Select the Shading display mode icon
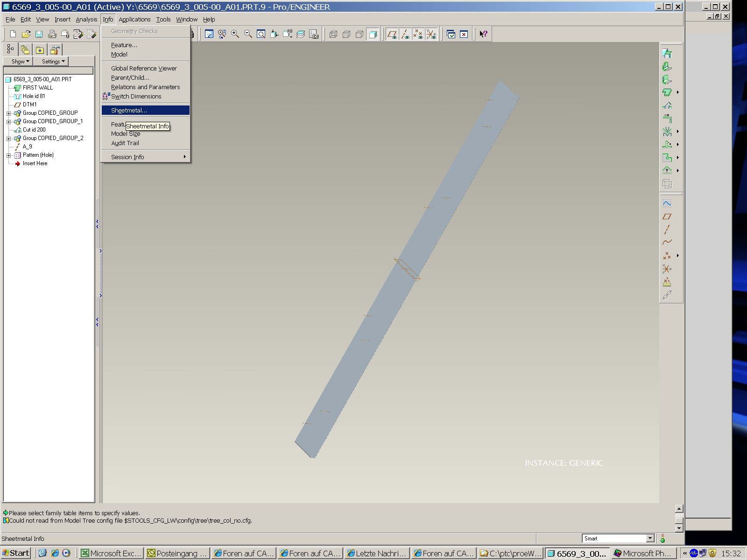The width and height of the screenshot is (747, 560). [373, 34]
